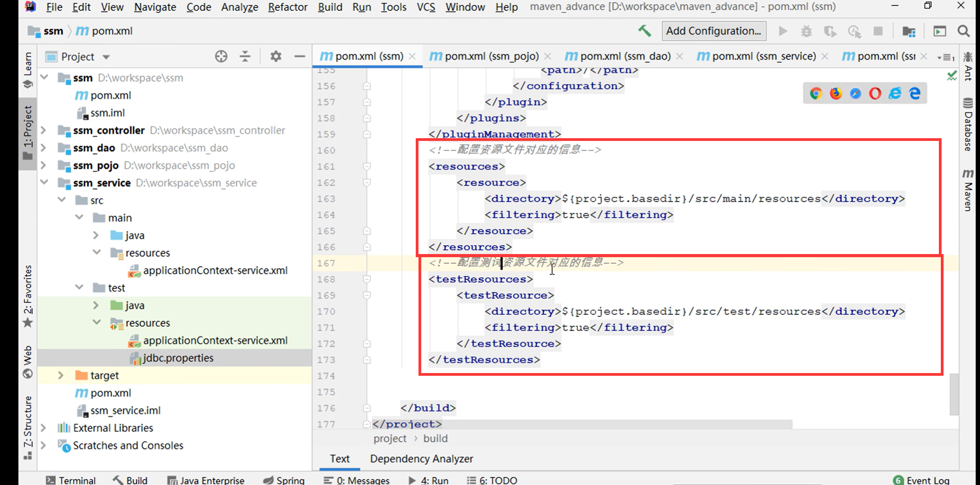Open in Chrome browser icon
Image resolution: width=980 pixels, height=485 pixels.
click(x=816, y=93)
